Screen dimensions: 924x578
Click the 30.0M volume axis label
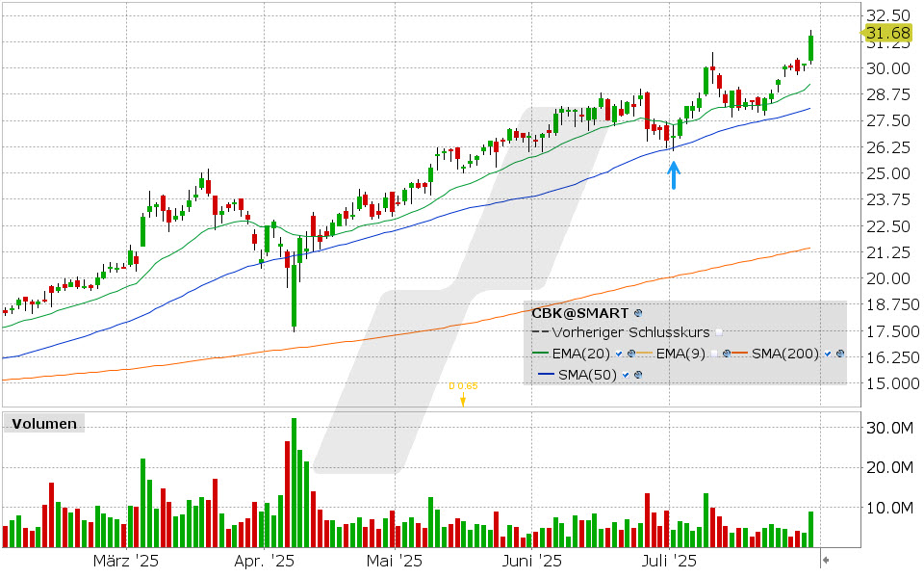coord(889,428)
